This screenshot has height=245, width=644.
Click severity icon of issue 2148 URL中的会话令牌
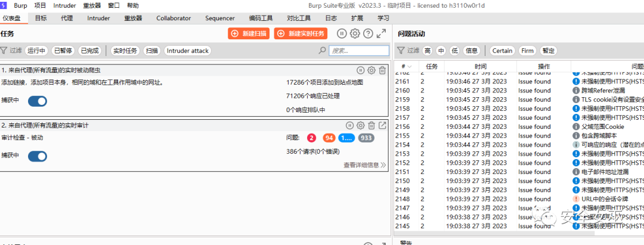(x=576, y=199)
